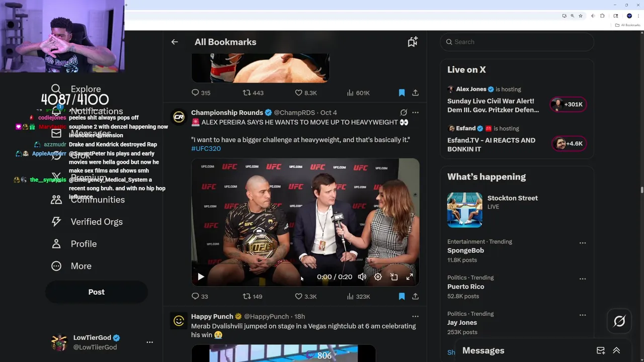Image resolution: width=644 pixels, height=362 pixels.
Task: Open More in the sidebar
Action: (x=71, y=266)
